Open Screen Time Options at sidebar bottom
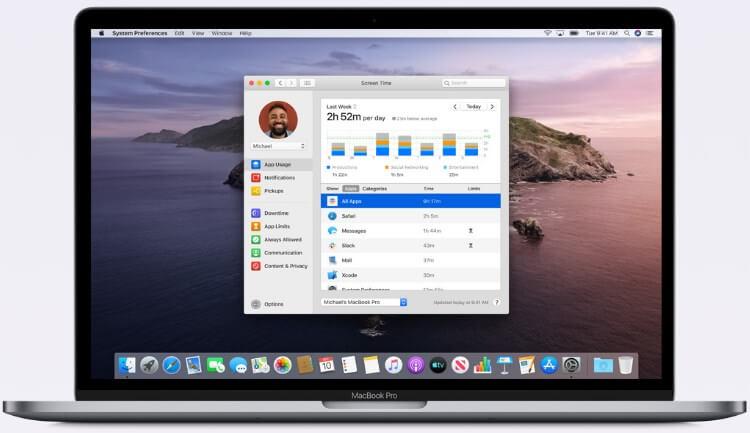Image resolution: width=750 pixels, height=433 pixels. (267, 304)
